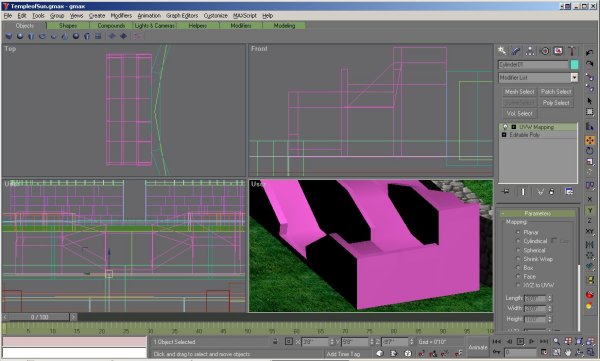Viewport: 600px width, 361px height.
Task: Toggle the UVW Mapping lightbulb on/off
Action: 505,127
